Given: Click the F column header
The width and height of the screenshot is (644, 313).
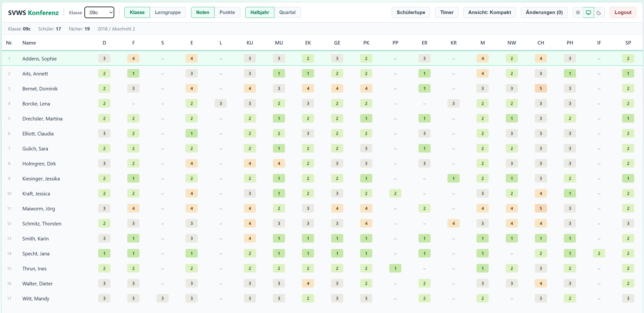Looking at the screenshot, I should click(133, 43).
